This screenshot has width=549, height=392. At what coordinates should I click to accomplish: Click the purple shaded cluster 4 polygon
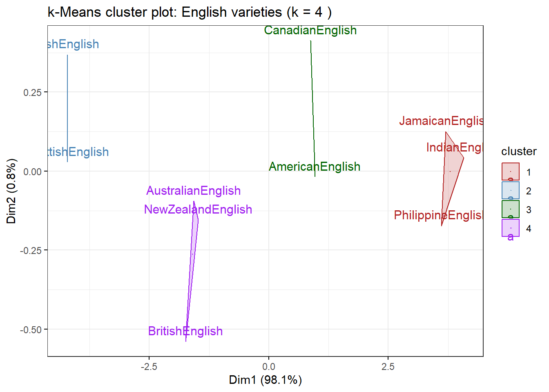[x=193, y=253]
